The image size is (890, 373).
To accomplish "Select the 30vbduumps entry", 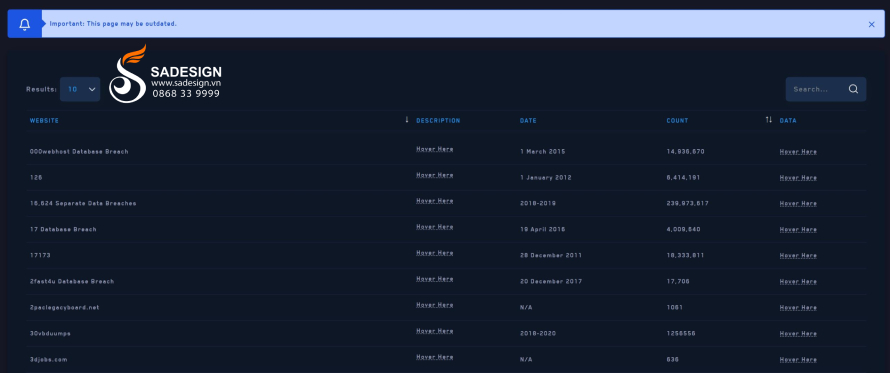I will pos(50,334).
